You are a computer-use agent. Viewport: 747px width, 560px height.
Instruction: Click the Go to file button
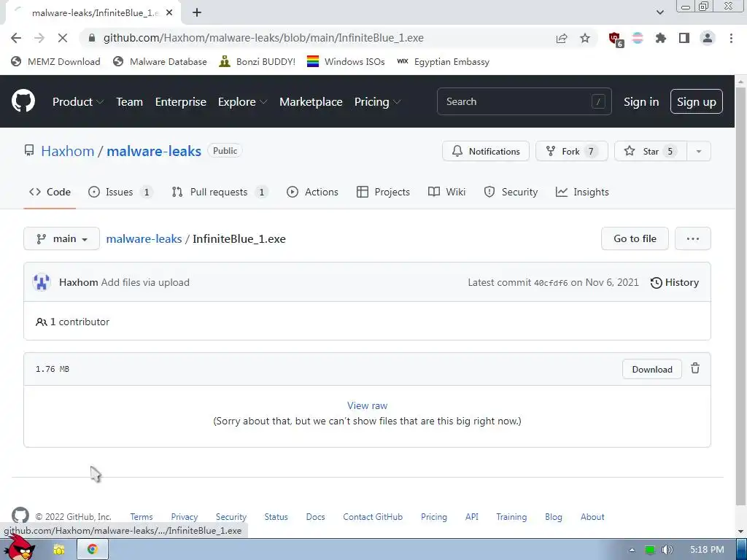(635, 238)
